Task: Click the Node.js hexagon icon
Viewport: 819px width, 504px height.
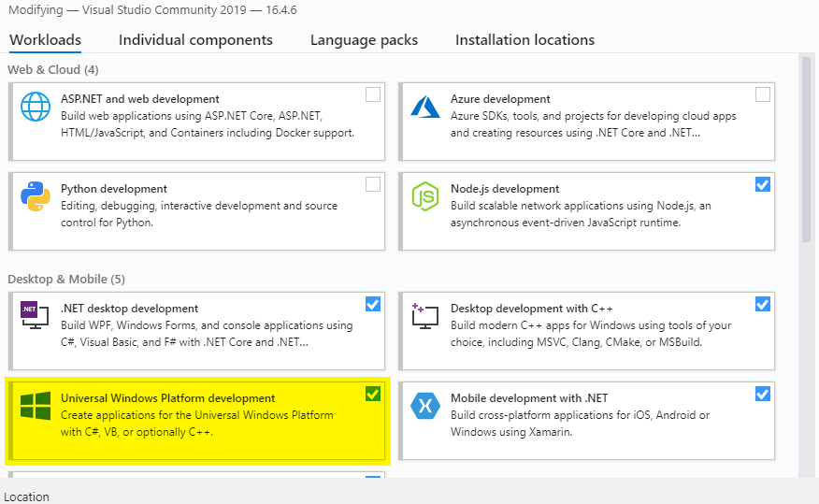Action: (x=425, y=196)
